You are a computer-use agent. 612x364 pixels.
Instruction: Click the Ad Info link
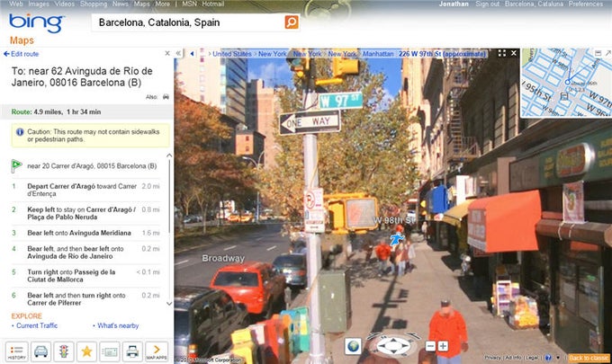(513, 358)
